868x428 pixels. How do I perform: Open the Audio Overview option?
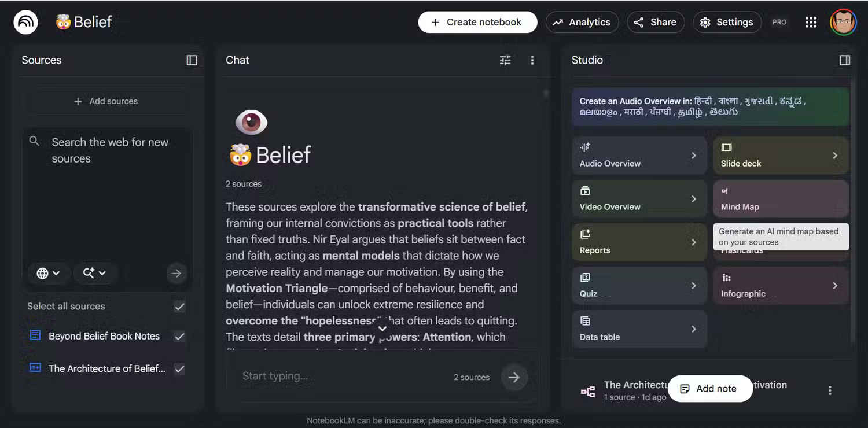point(639,156)
